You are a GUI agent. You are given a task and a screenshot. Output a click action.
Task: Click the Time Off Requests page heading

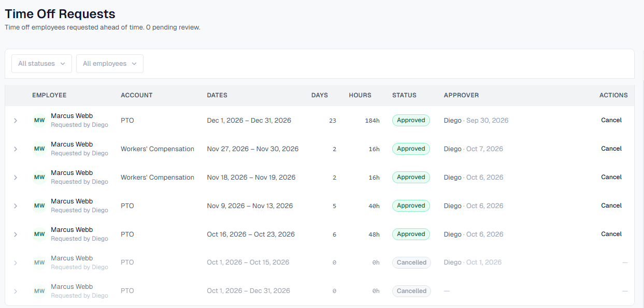[x=60, y=14]
